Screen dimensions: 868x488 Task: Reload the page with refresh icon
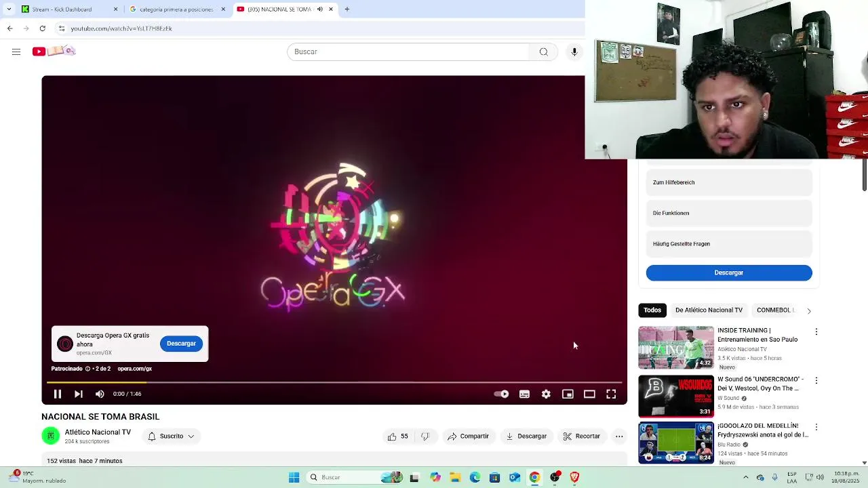(x=42, y=28)
